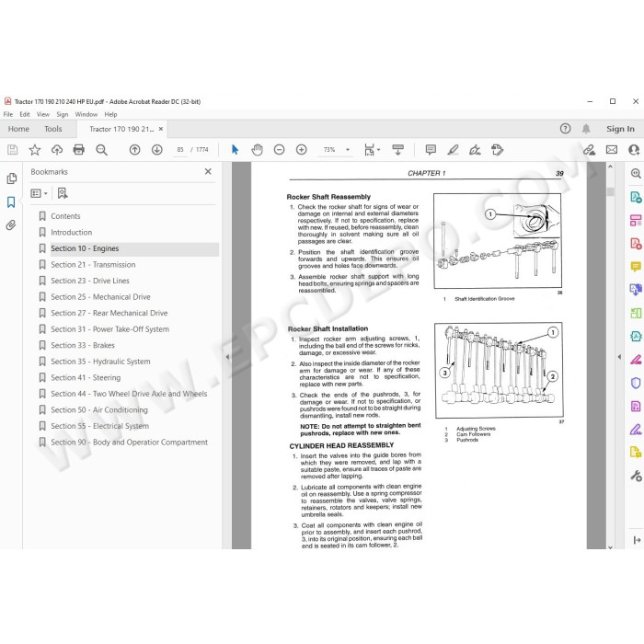
Task: Share a link with the link icon
Action: (x=590, y=150)
